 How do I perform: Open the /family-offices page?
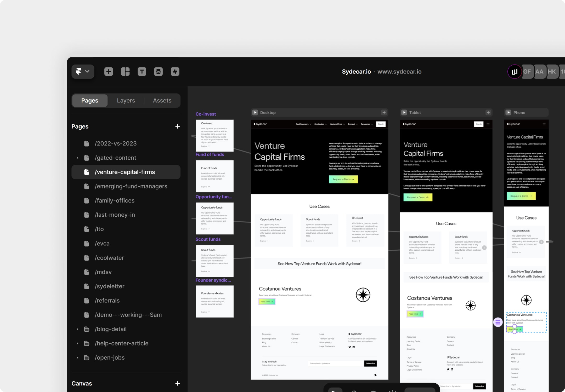[126, 200]
